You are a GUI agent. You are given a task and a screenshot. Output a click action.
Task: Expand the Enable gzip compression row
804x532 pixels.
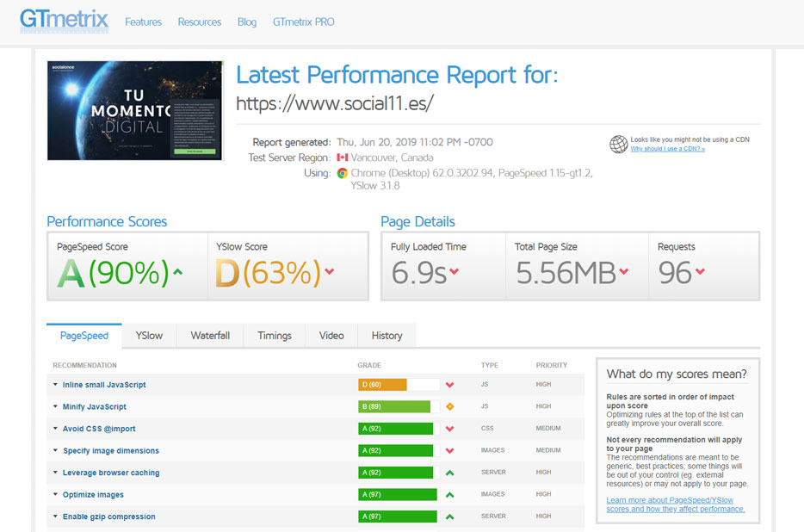pyautogui.click(x=108, y=517)
